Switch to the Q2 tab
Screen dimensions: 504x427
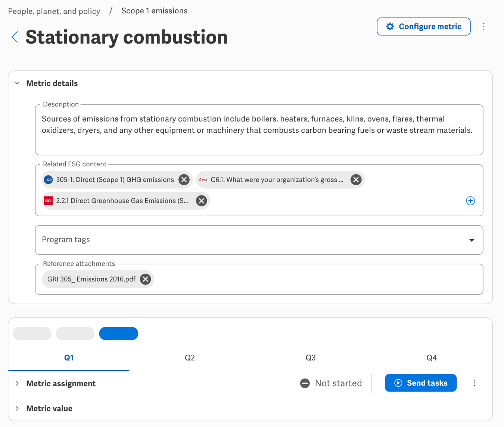(x=190, y=358)
